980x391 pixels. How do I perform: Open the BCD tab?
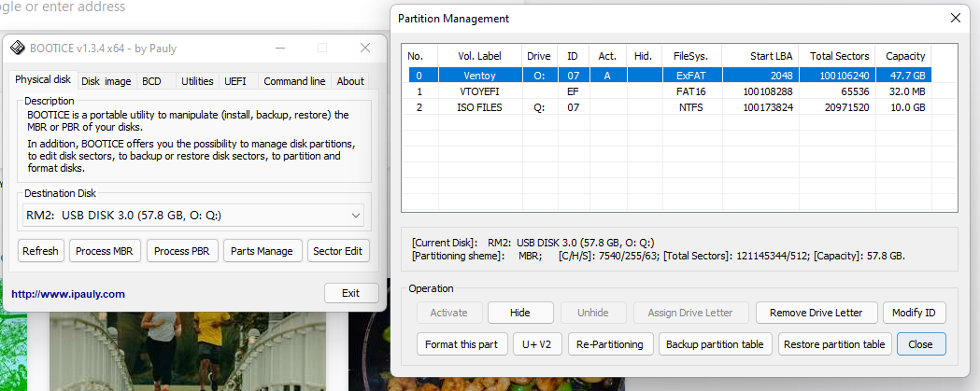point(151,81)
